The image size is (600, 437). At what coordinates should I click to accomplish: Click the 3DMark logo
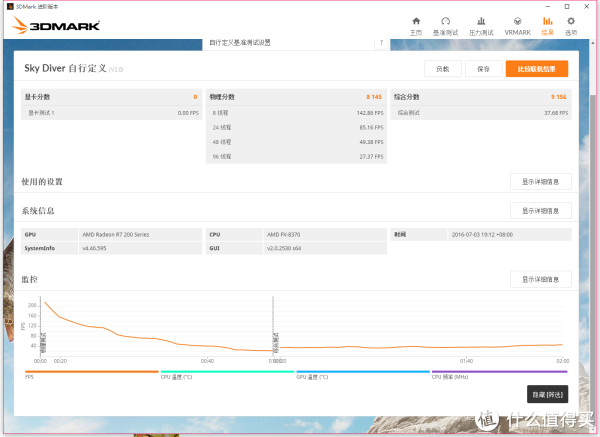coord(56,25)
